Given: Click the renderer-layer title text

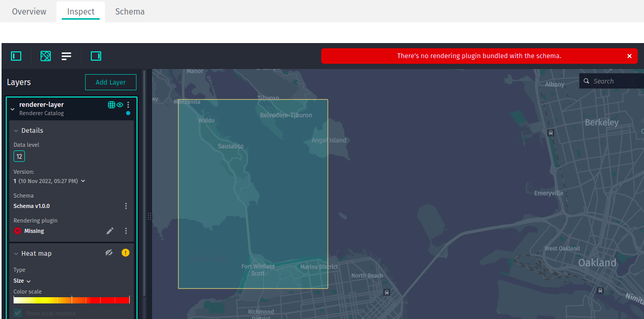Looking at the screenshot, I should [42, 105].
